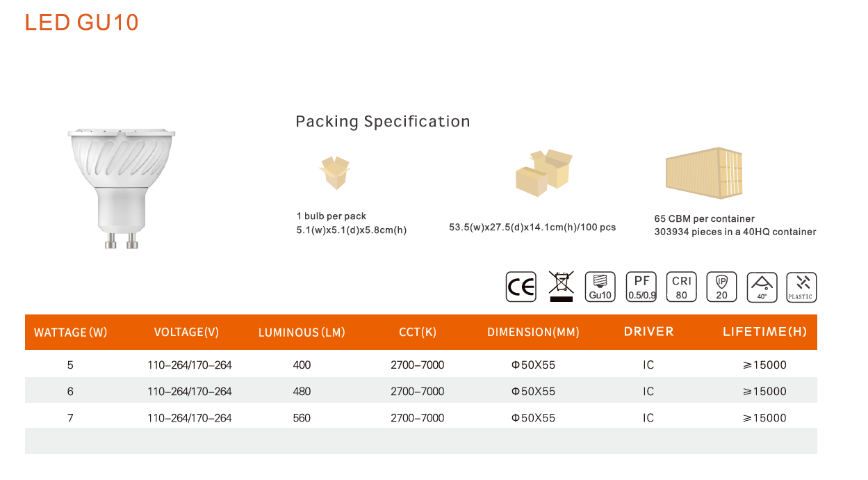Click the single open carton box icon
The image size is (868, 480).
pyautogui.click(x=334, y=173)
